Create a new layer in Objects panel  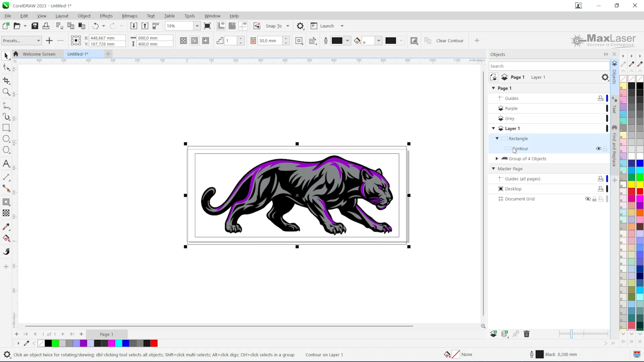493,334
